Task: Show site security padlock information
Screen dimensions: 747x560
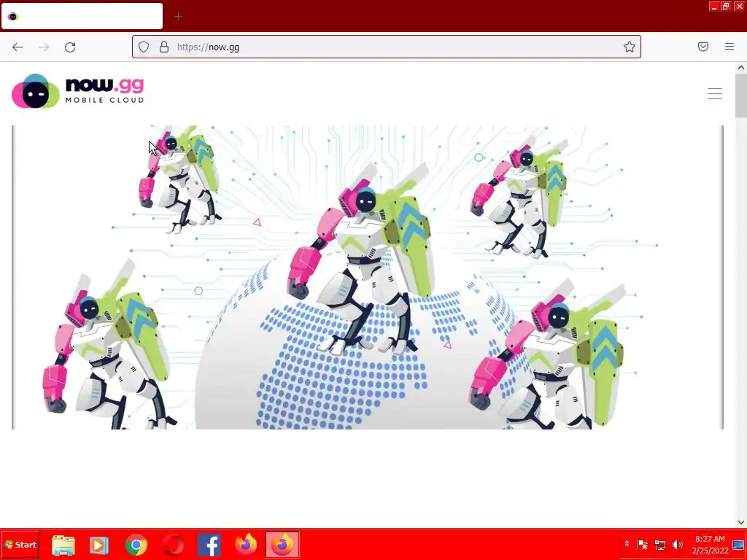Action: 164,47
